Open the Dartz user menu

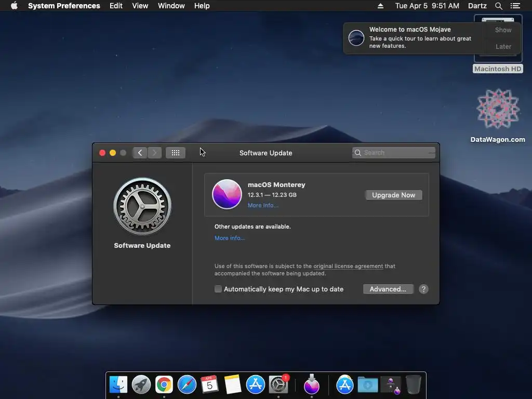click(x=477, y=6)
